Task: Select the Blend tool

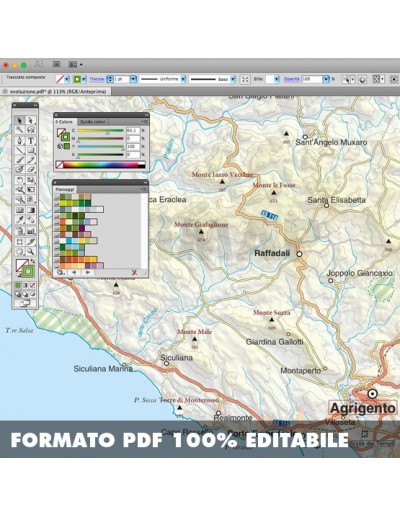Action: tap(31, 220)
